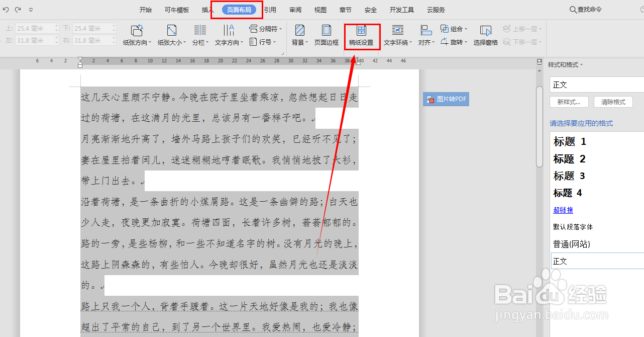This screenshot has height=337, width=644.
Task: Open the 开发工具 tab
Action: [x=402, y=10]
